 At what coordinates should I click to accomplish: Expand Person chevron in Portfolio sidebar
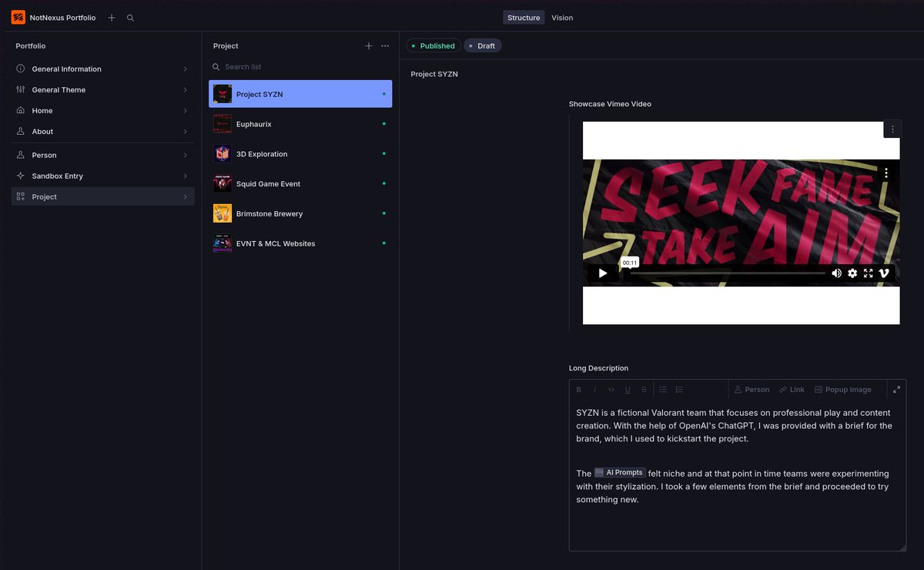point(186,156)
